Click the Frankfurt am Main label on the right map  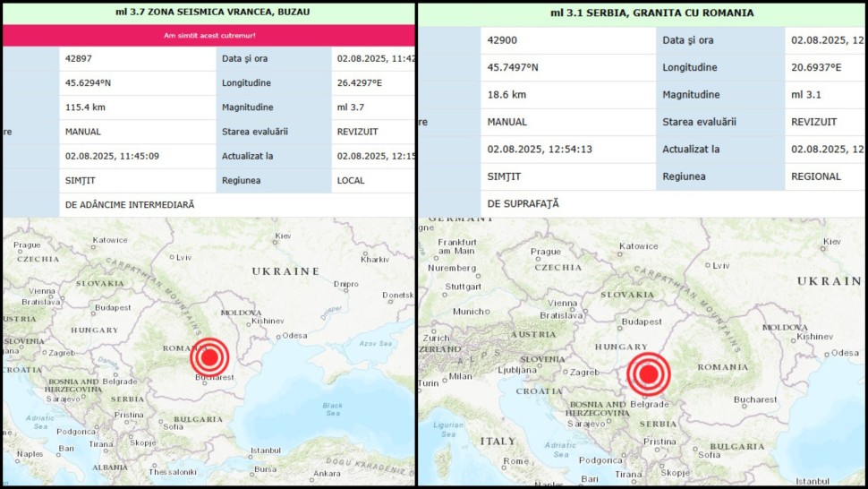457,246
